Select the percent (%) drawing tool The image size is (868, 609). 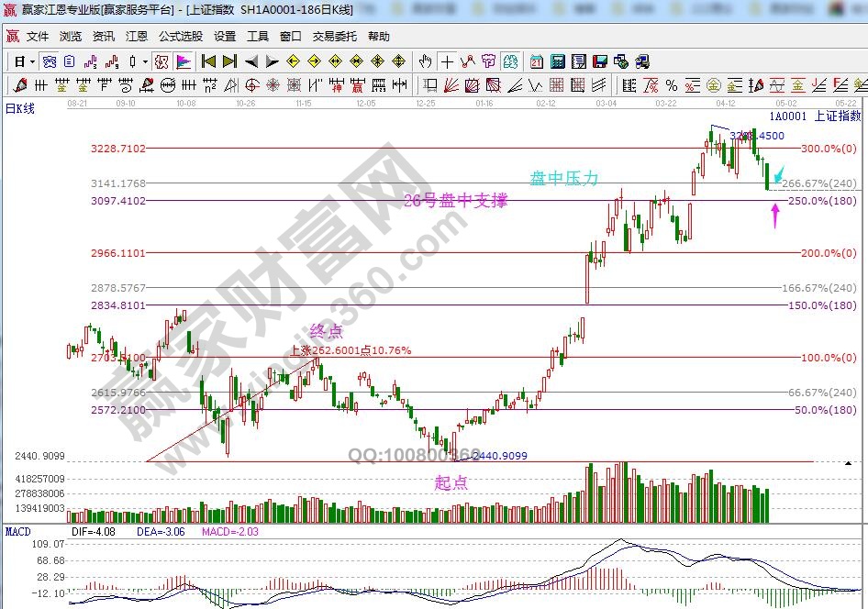[672, 85]
